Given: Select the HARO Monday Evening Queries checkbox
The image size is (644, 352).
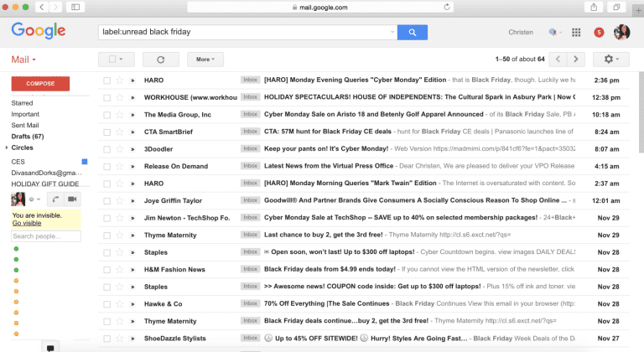Looking at the screenshot, I should pos(106,80).
